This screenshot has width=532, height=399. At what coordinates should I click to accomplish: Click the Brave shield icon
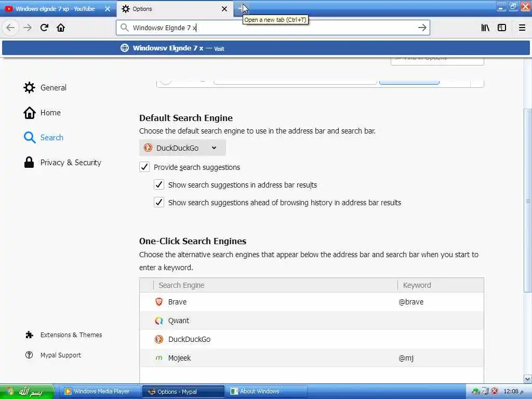[x=159, y=302]
